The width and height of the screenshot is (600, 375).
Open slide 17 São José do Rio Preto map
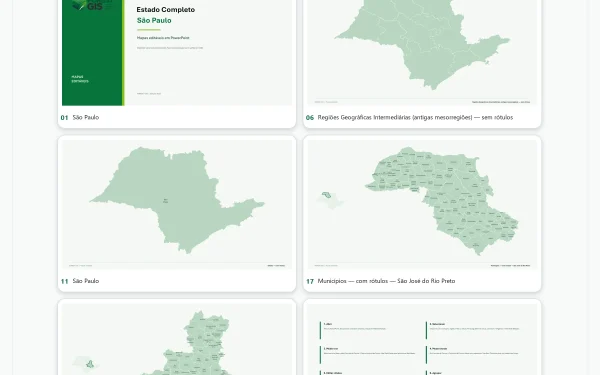pos(422,204)
